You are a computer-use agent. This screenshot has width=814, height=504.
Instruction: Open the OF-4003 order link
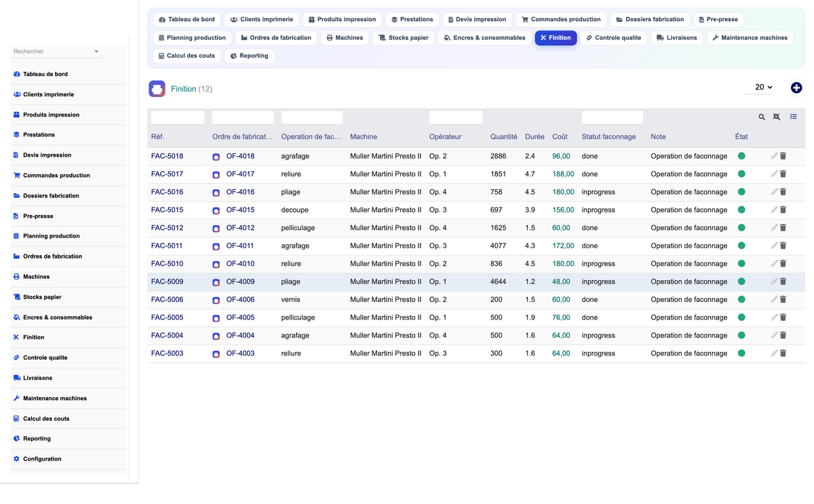pos(240,353)
